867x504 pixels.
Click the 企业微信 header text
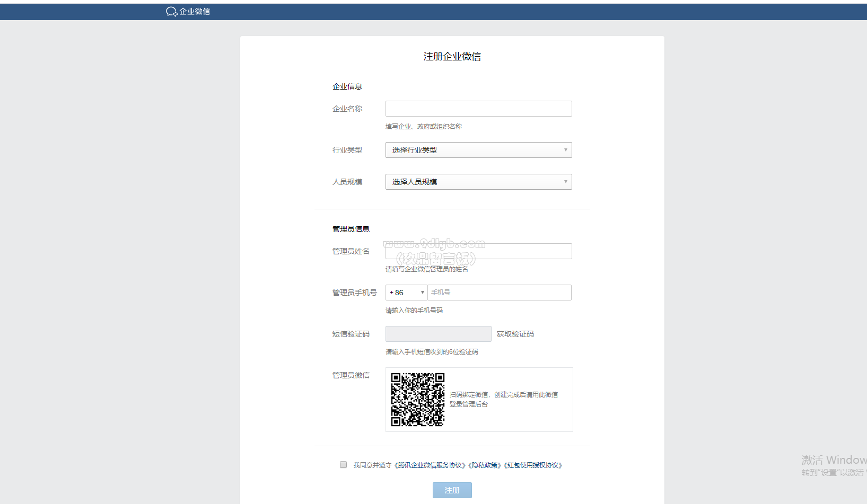(195, 12)
